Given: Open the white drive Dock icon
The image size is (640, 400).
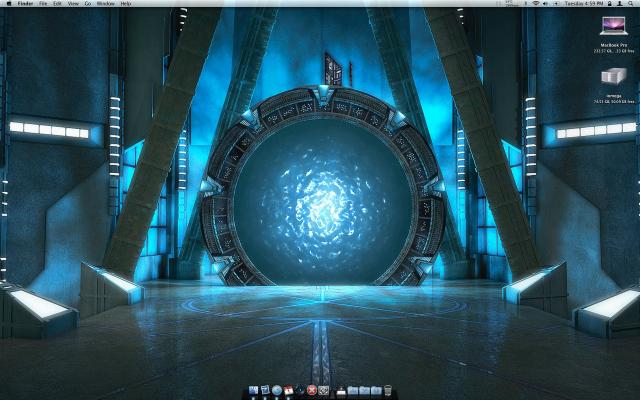Looking at the screenshot, I should [x=341, y=391].
